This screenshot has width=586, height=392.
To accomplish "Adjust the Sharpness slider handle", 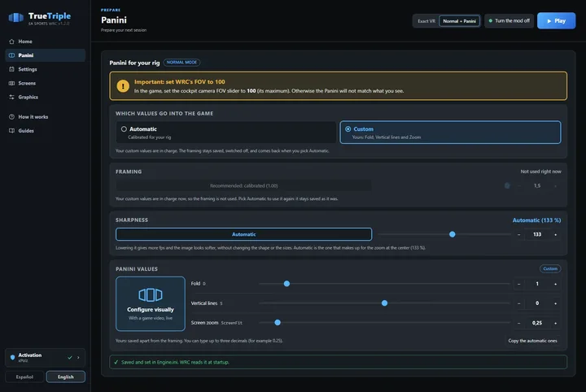I will [453, 234].
